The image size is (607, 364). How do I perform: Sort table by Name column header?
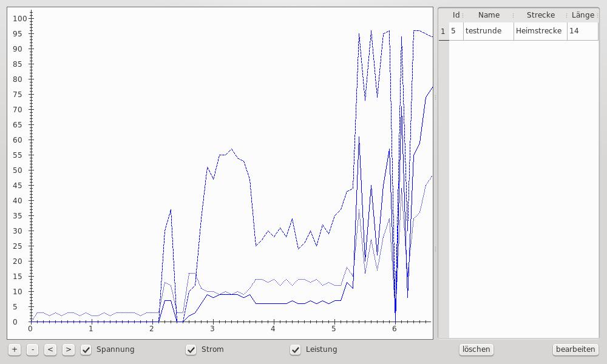coord(489,15)
